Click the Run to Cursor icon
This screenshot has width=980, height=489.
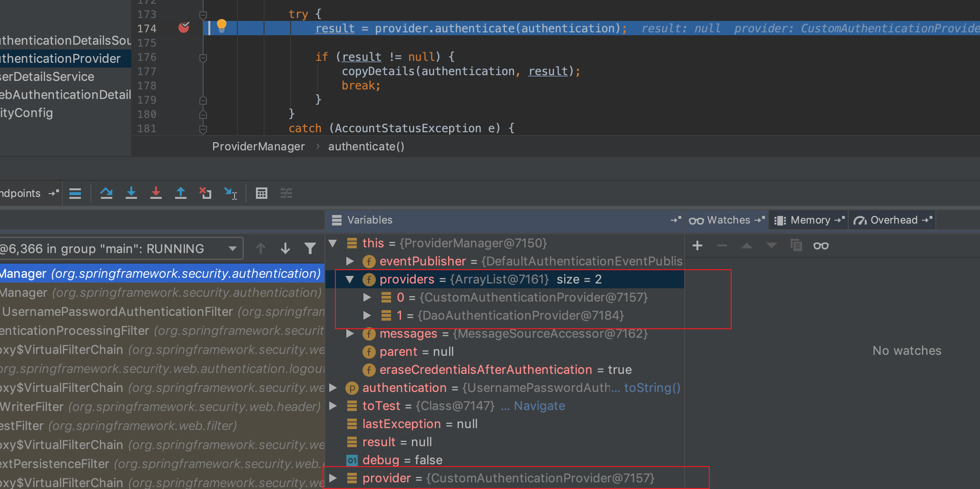[231, 193]
